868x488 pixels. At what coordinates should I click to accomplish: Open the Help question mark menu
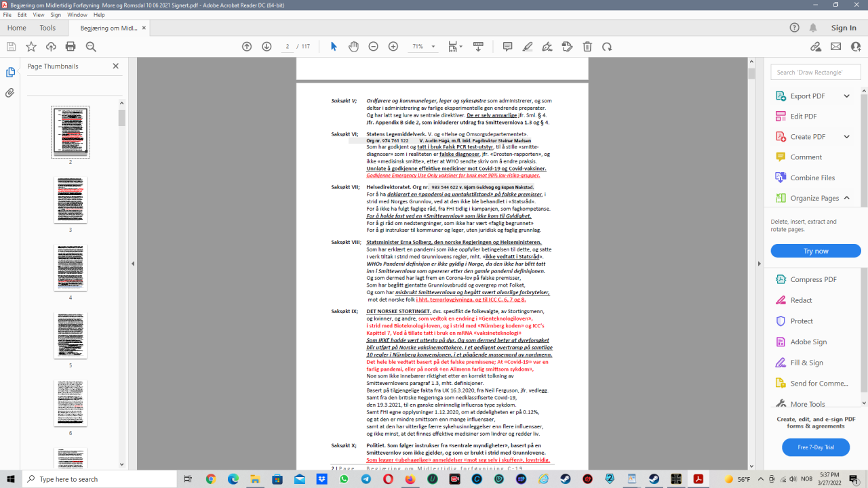(795, 28)
